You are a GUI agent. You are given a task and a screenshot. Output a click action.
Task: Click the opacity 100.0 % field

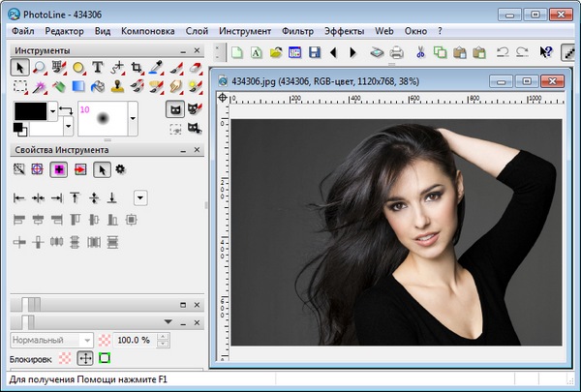133,341
